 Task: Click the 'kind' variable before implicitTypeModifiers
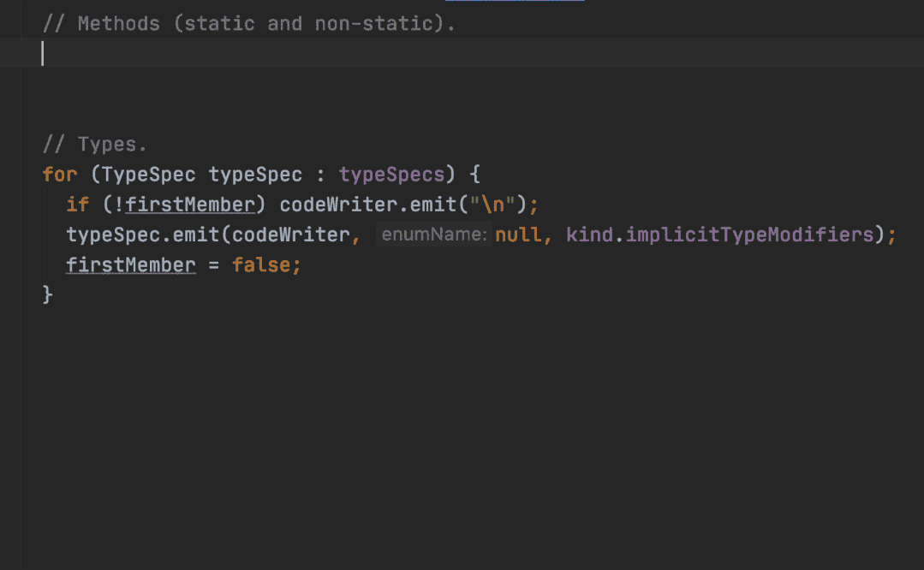[589, 235]
